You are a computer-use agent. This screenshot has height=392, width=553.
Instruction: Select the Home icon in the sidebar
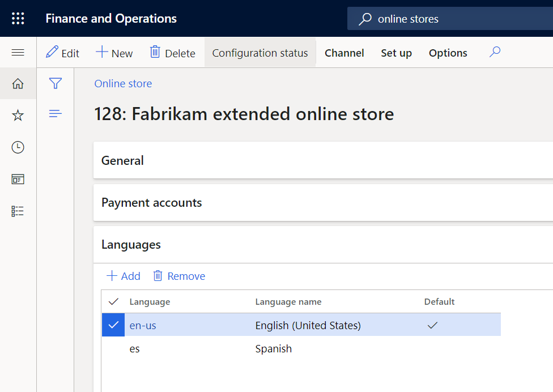point(18,83)
